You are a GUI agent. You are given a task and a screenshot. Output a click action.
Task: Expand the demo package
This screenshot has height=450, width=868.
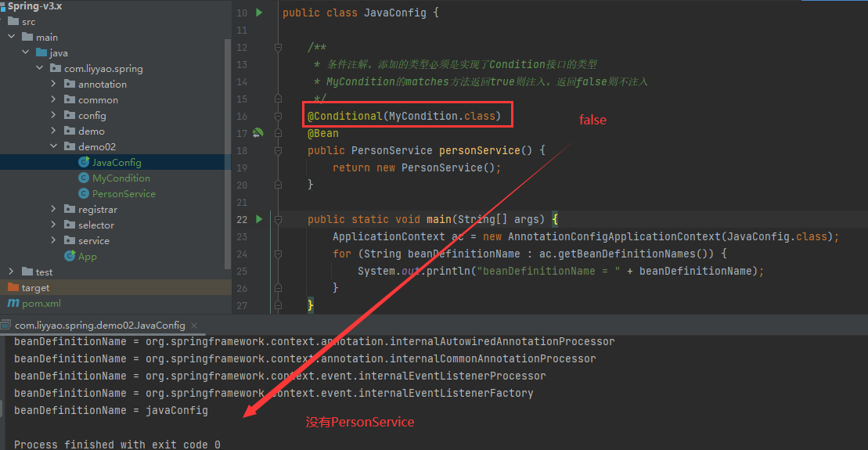click(53, 130)
